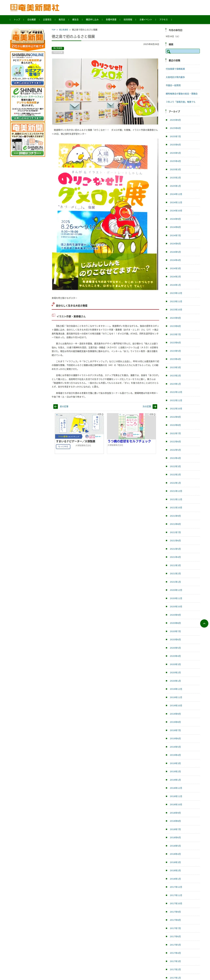Open the 購読申し込み menu item
Viewport: 210px width, 980px height.
pos(92,19)
